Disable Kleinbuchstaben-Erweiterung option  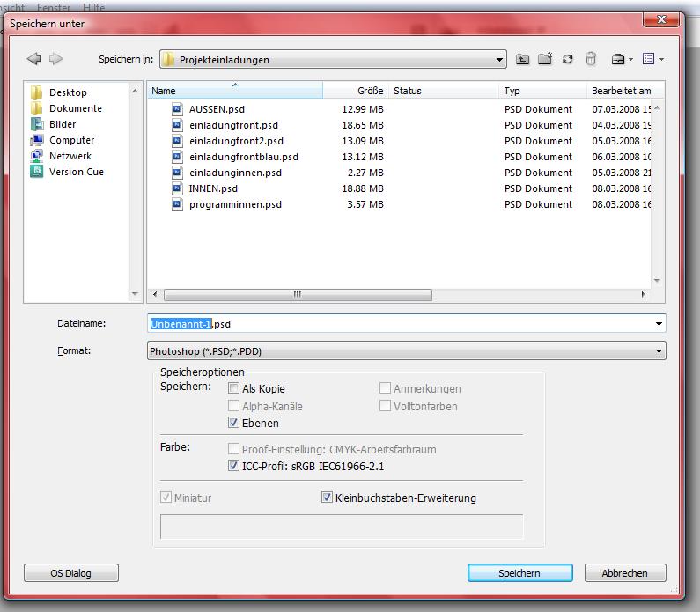pyautogui.click(x=328, y=498)
